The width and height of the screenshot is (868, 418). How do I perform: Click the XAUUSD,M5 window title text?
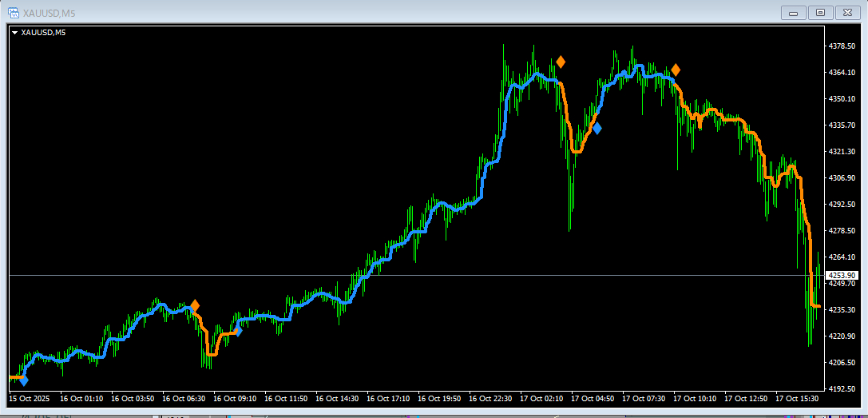pos(50,12)
